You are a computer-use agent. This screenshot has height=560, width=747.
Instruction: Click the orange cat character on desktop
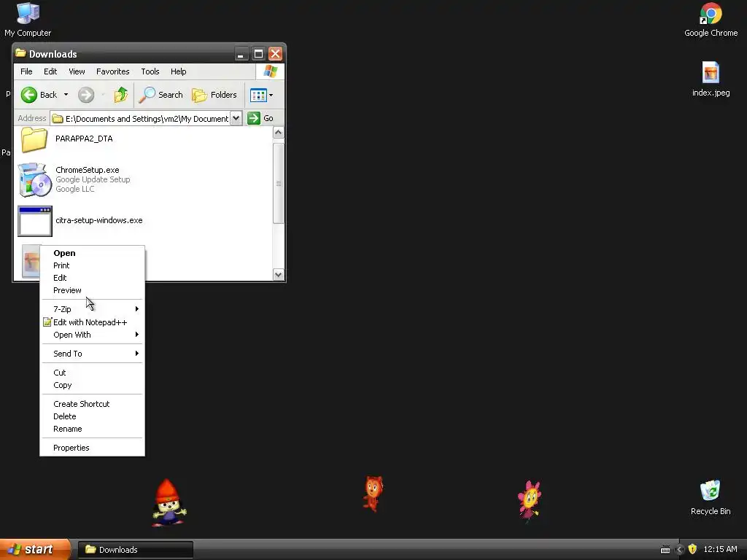click(373, 494)
